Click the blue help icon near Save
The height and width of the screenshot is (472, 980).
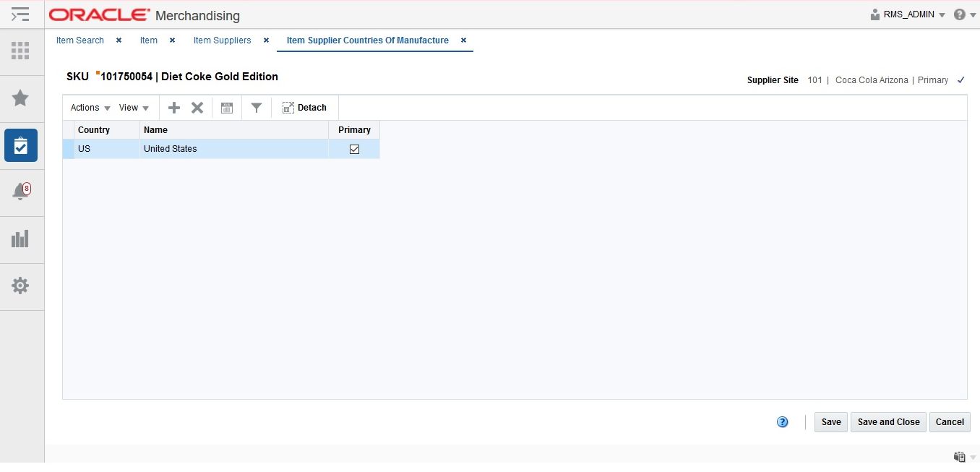tap(782, 422)
